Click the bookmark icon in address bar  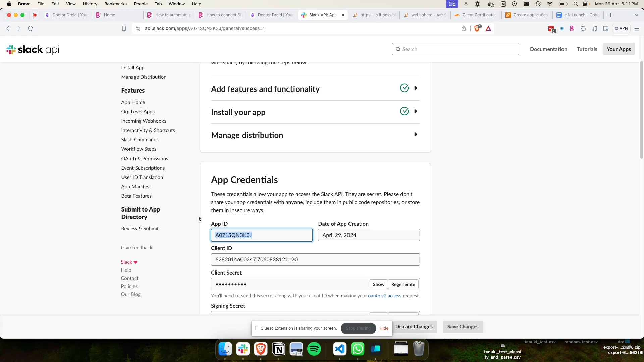click(124, 28)
